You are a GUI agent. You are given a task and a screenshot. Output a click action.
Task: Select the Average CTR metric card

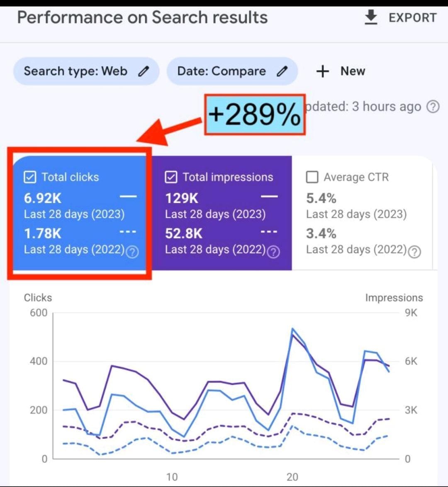[x=362, y=213]
